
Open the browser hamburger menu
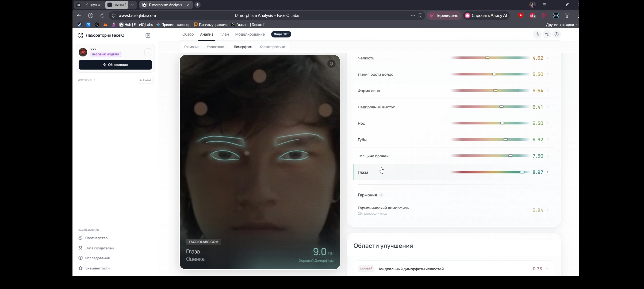coord(544,5)
